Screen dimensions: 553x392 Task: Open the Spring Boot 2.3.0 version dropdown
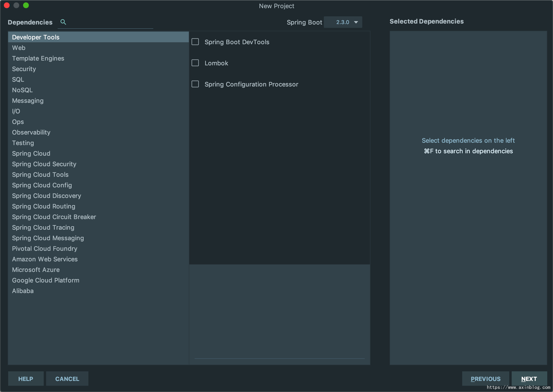pos(343,22)
